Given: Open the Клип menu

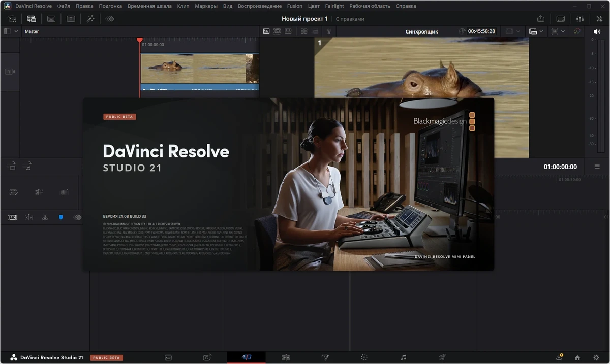Looking at the screenshot, I should 183,6.
